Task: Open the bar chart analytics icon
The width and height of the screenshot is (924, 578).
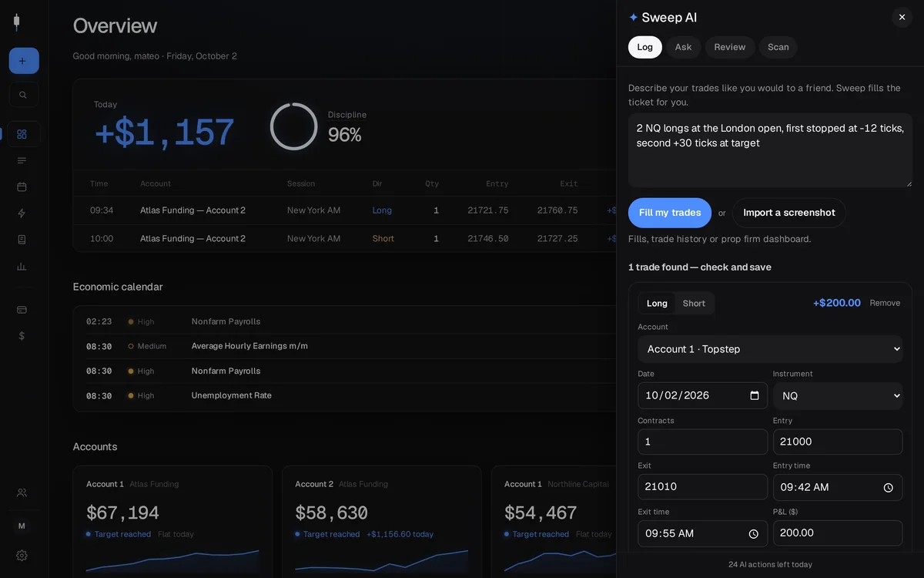Action: point(22,266)
